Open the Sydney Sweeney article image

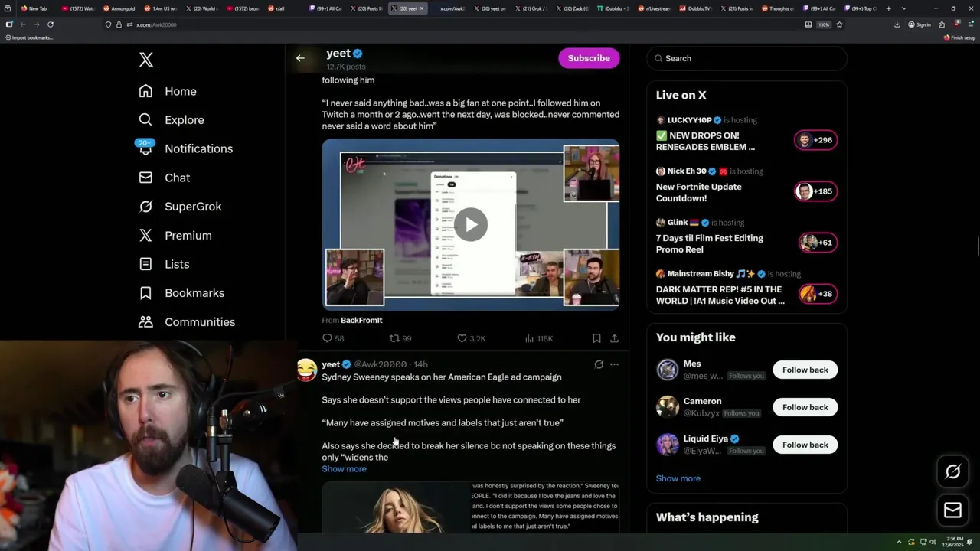(470, 507)
